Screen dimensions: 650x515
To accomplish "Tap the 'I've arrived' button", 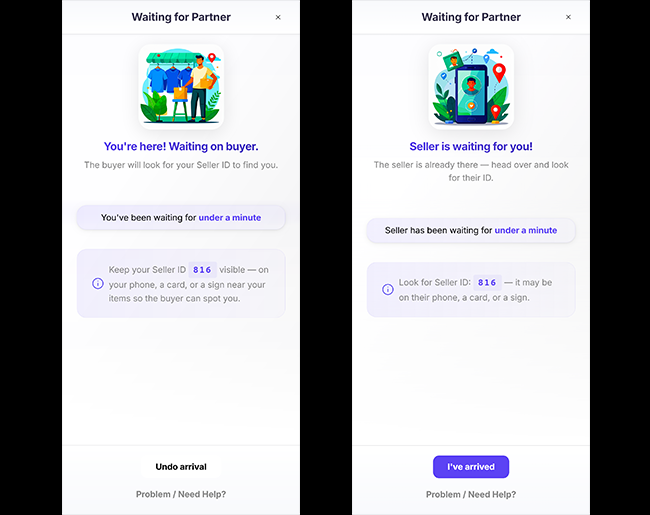I will pyautogui.click(x=471, y=467).
